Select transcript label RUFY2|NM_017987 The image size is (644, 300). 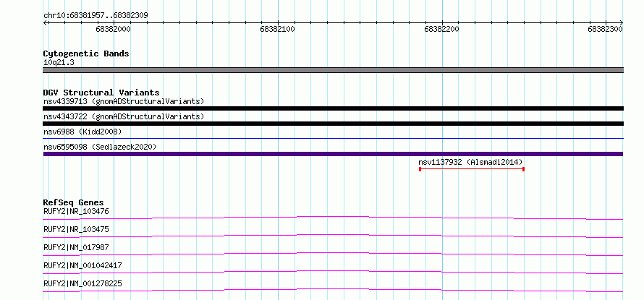click(76, 247)
